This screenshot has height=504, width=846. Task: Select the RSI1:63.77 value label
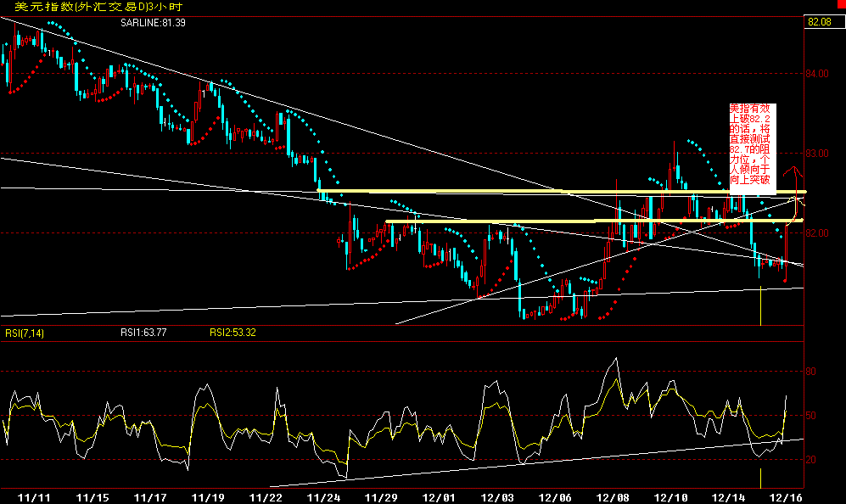pos(143,333)
